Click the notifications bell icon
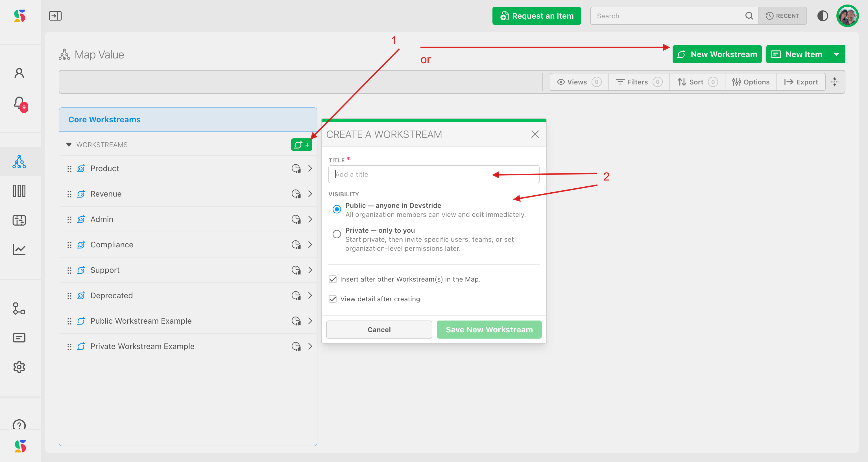This screenshot has width=868, height=462. (x=19, y=103)
